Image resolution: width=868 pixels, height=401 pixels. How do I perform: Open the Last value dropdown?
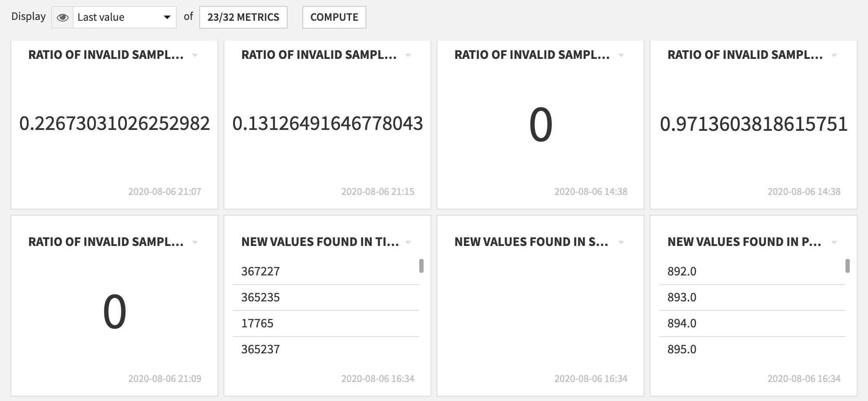[x=125, y=17]
